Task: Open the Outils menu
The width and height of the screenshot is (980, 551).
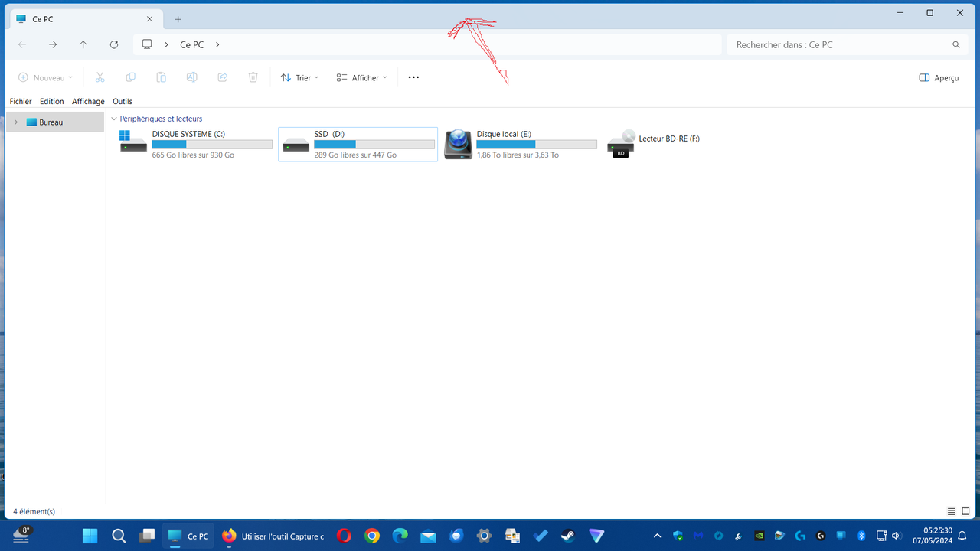Action: (x=122, y=101)
